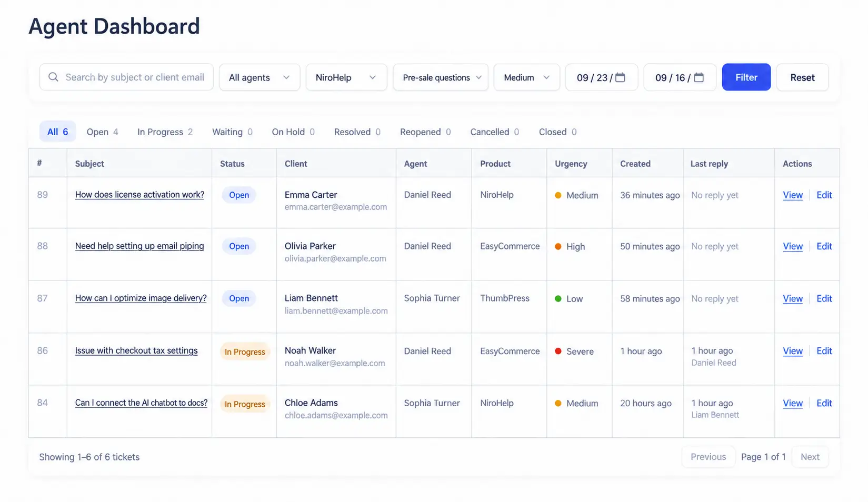Open ticket 'Can I connect the AI chatbot to docs?'

point(141,403)
